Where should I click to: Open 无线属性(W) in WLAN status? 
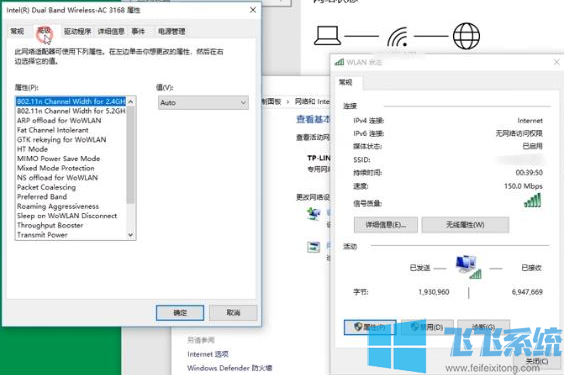pos(465,225)
